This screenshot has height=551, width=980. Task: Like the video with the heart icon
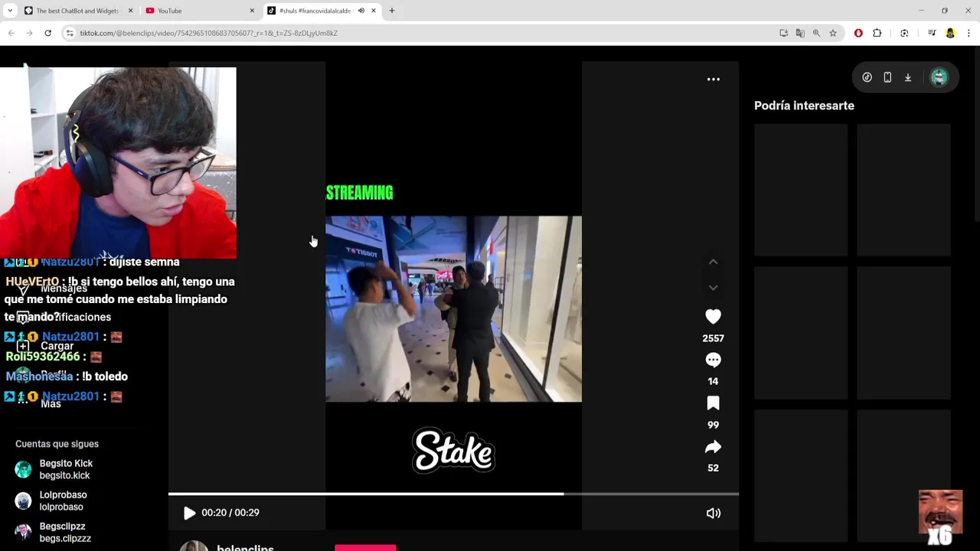coord(713,316)
